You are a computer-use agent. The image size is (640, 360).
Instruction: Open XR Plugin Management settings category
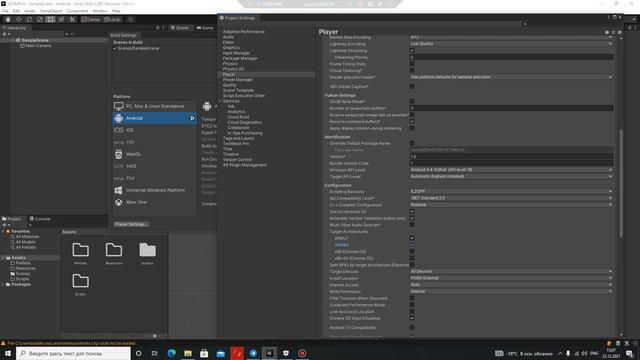[245, 165]
